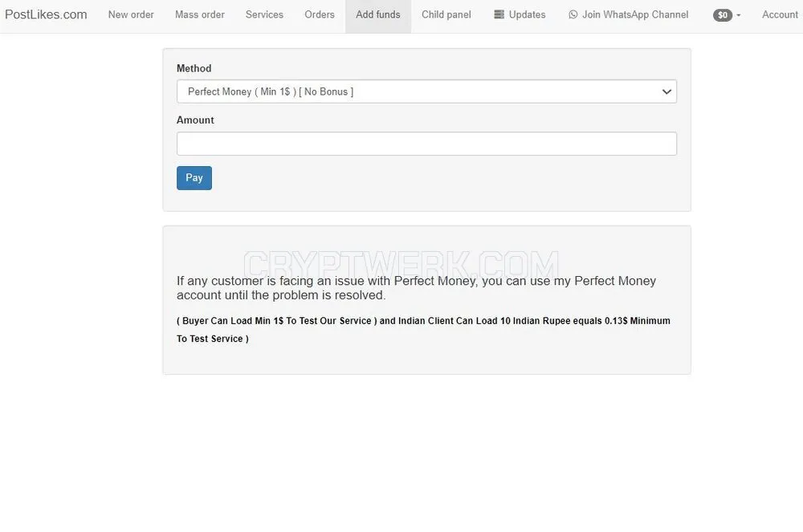Screen dimensions: 803x532
Task: Click the bold 'Buyer Can Load Min 1$' note
Action: click(423, 330)
